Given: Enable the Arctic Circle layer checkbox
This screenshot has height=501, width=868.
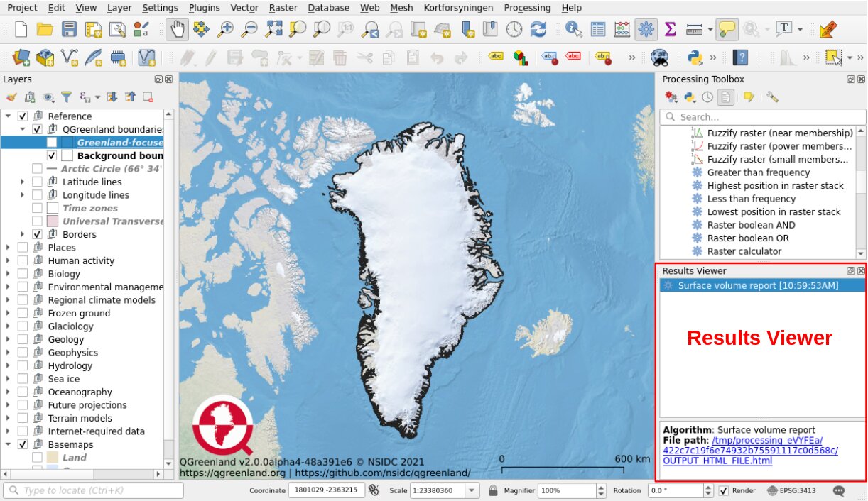Looking at the screenshot, I should tap(37, 169).
